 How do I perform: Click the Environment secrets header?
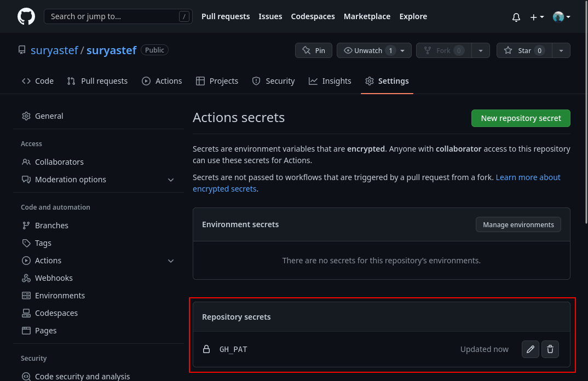click(240, 224)
